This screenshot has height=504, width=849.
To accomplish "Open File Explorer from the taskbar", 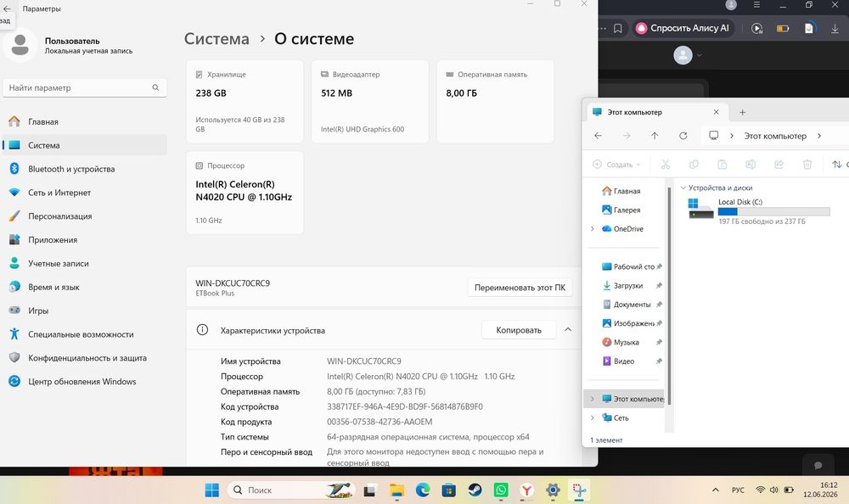I will [x=396, y=490].
